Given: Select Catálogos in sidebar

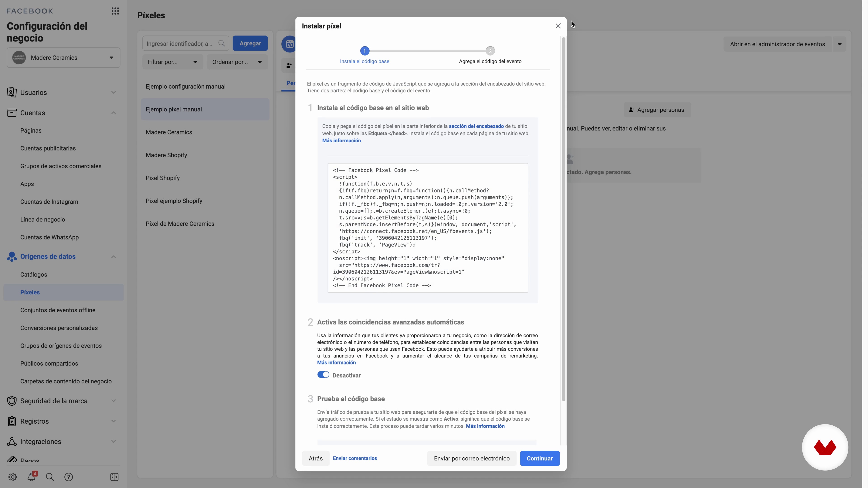Looking at the screenshot, I should coord(34,274).
